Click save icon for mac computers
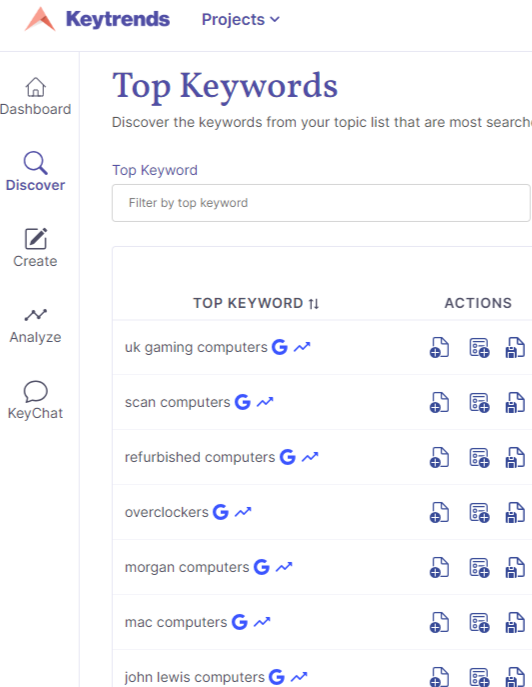532x687 pixels. (x=515, y=623)
